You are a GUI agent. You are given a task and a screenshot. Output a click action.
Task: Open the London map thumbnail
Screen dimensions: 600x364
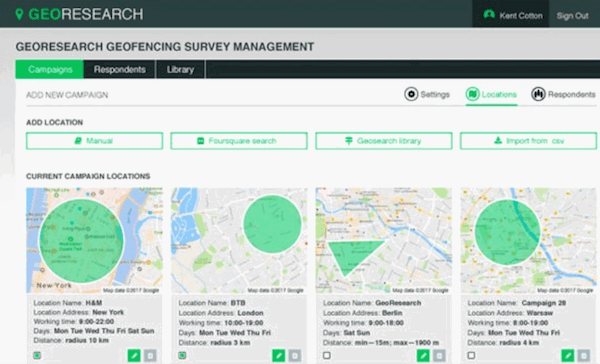pos(239,240)
